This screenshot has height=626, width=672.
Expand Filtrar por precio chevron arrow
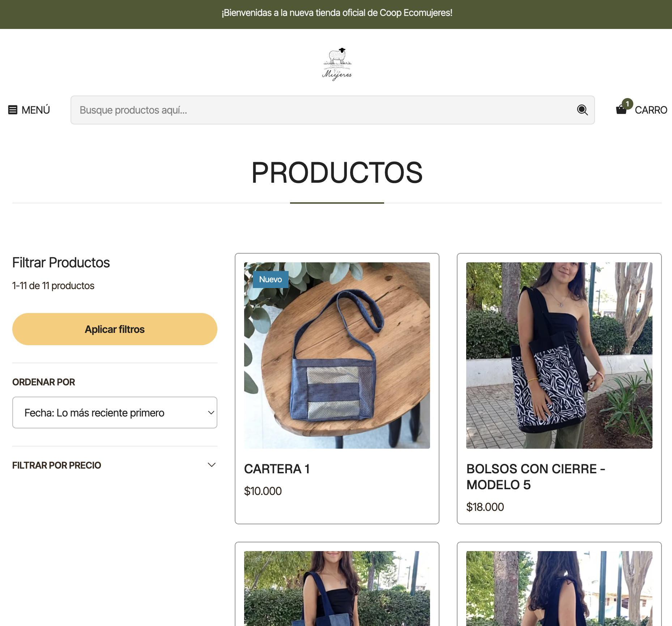coord(212,465)
